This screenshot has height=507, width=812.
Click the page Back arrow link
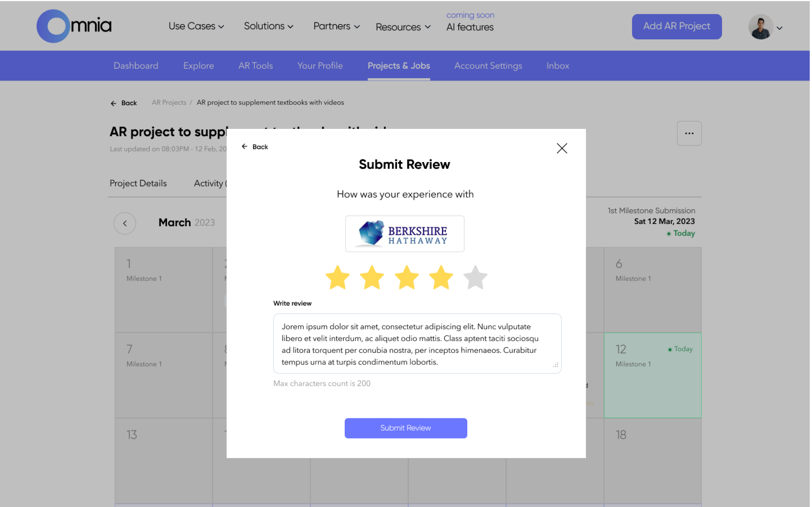(124, 103)
